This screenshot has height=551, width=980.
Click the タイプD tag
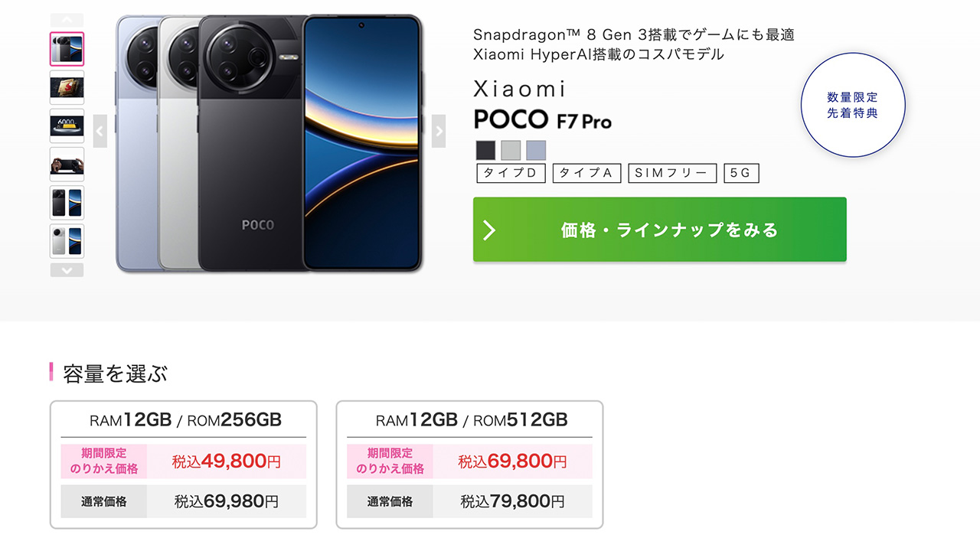tap(511, 174)
